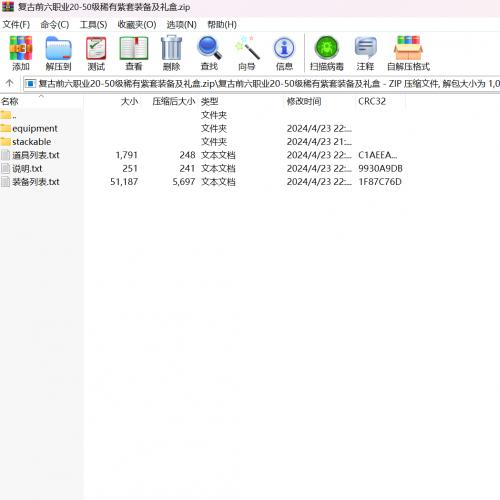Select the 查看 (View) book icon

point(134,53)
